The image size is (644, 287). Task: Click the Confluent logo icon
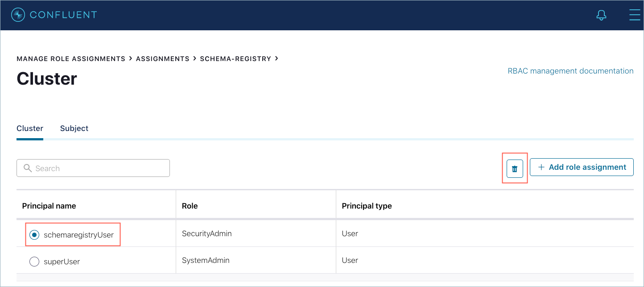pos(18,15)
